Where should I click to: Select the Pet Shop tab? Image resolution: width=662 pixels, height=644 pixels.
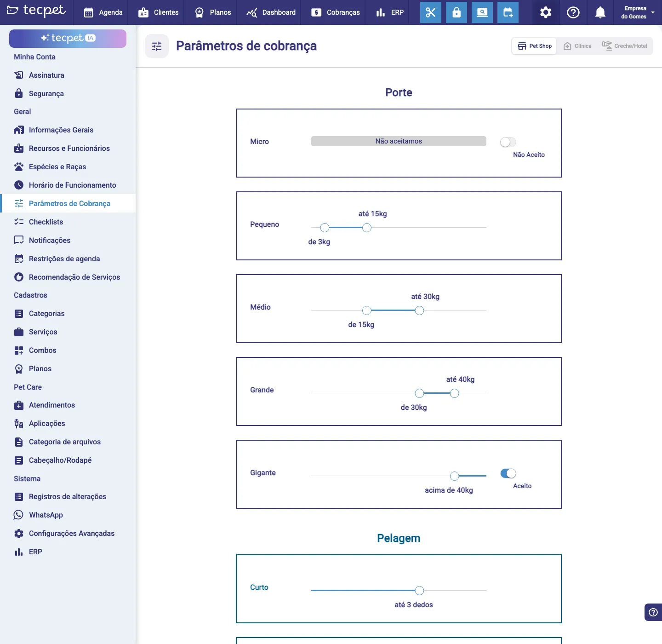[x=535, y=46]
